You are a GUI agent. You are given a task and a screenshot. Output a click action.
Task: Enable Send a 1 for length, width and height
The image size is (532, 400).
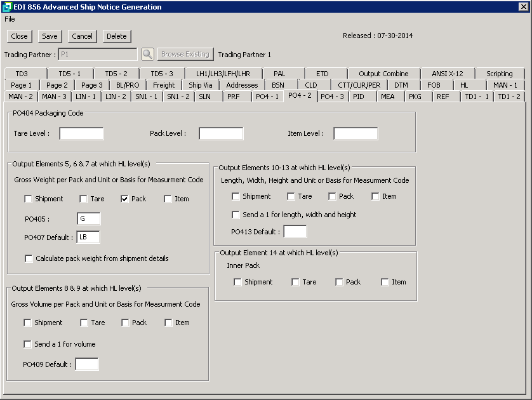tap(236, 215)
